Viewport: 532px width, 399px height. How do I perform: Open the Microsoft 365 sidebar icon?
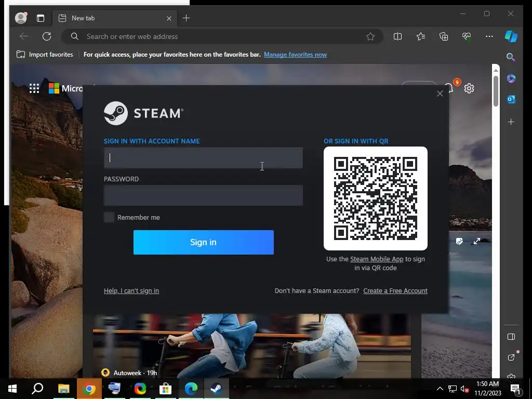click(511, 78)
